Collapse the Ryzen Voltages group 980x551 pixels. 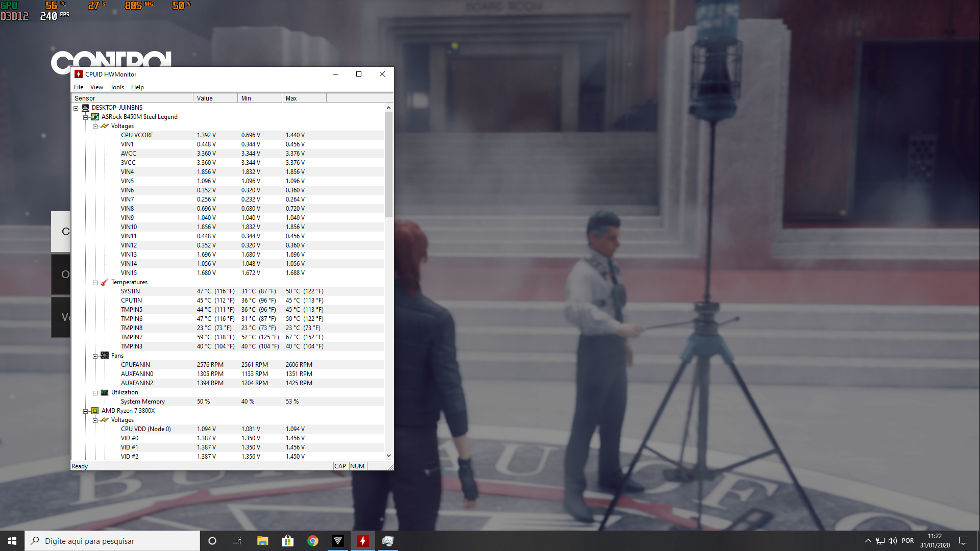[x=95, y=420]
